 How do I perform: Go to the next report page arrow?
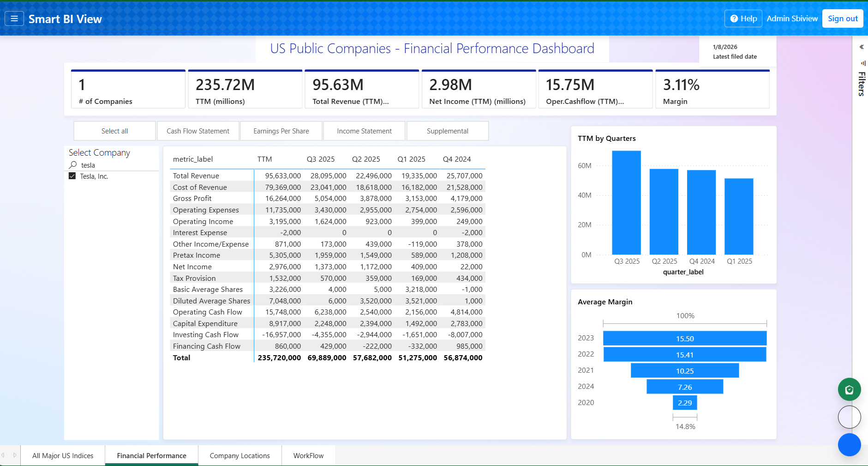[x=15, y=455]
